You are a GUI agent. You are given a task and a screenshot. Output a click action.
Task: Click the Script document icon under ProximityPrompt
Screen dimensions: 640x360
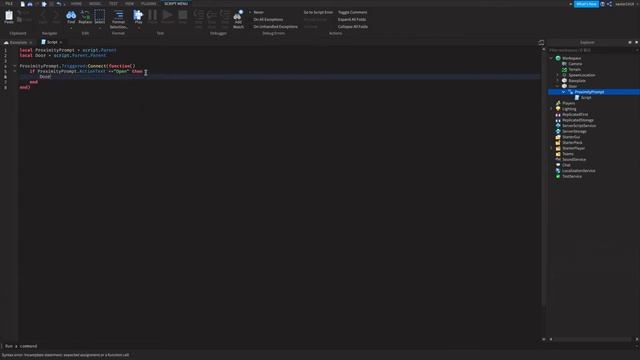[x=577, y=98]
